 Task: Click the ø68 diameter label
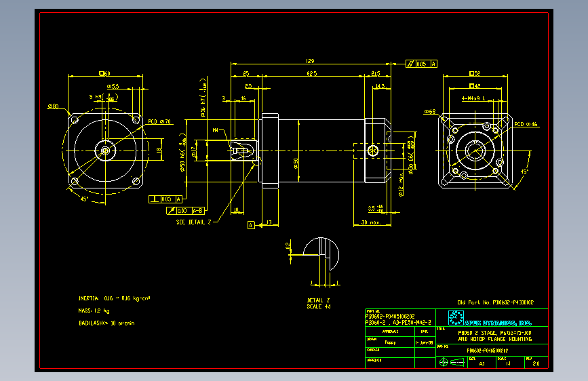(430, 111)
